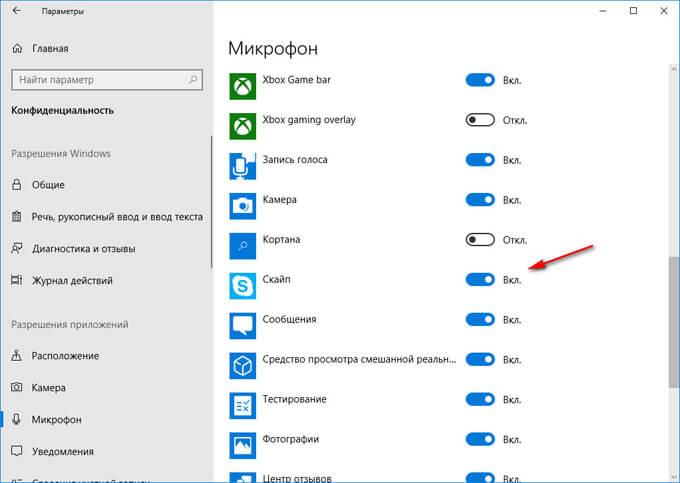Click the Найти параметр search field
Viewport: 680px width, 483px height.
coord(107,80)
